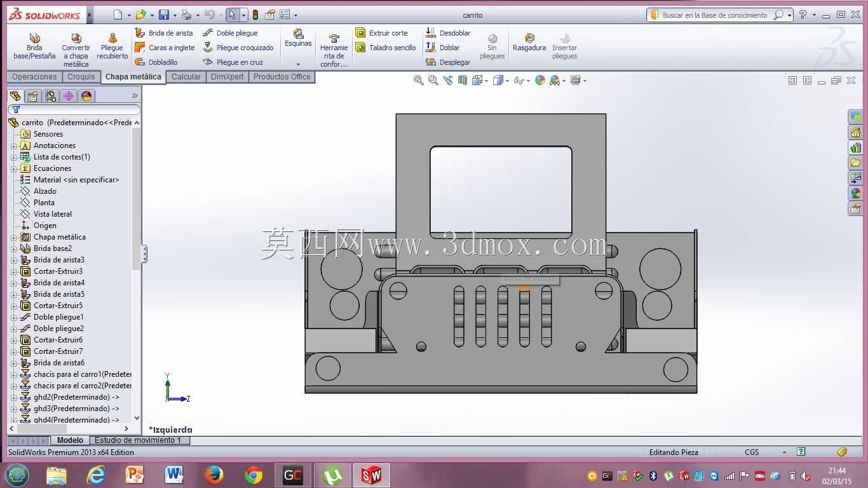Image resolution: width=868 pixels, height=488 pixels.
Task: Select Convertir a chapa metálica tool
Action: point(76,50)
